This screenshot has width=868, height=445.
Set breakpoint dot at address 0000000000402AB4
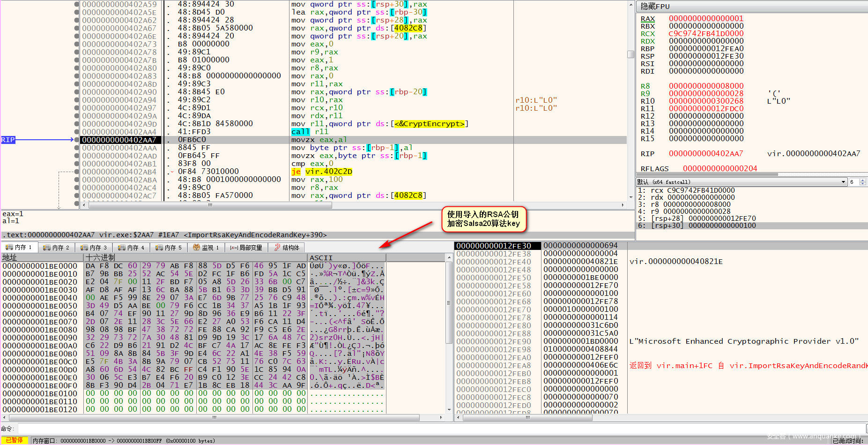click(x=76, y=172)
